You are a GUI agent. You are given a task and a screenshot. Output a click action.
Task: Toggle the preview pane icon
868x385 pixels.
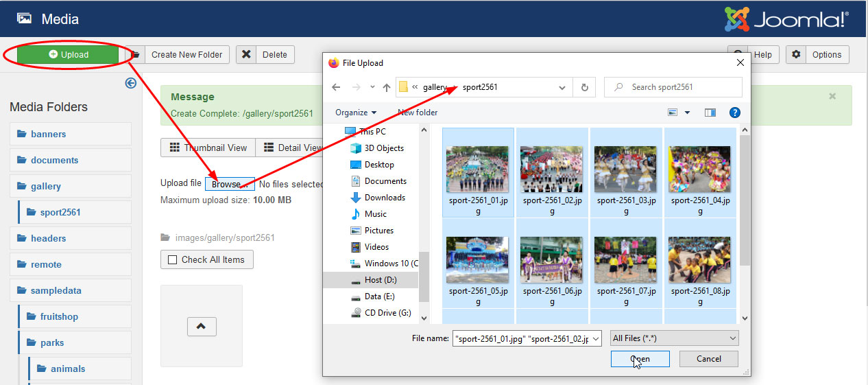(x=710, y=113)
